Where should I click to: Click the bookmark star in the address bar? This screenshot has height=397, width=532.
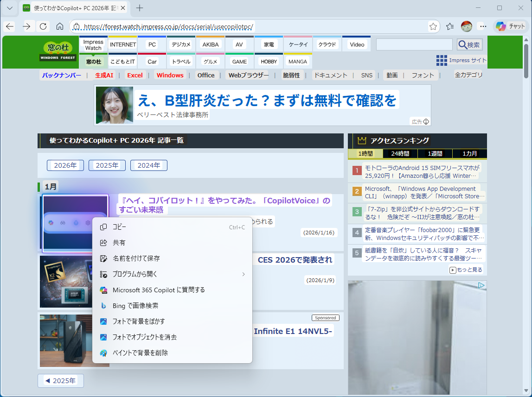433,26
